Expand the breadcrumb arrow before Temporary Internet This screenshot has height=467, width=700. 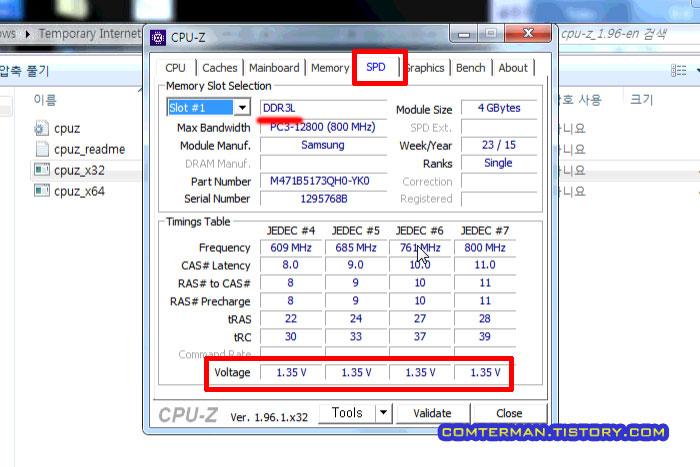28,34
